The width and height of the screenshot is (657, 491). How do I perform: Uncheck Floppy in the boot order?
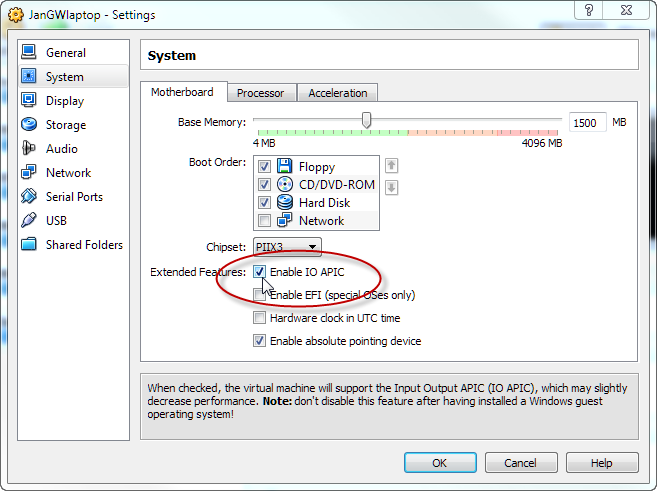(265, 167)
